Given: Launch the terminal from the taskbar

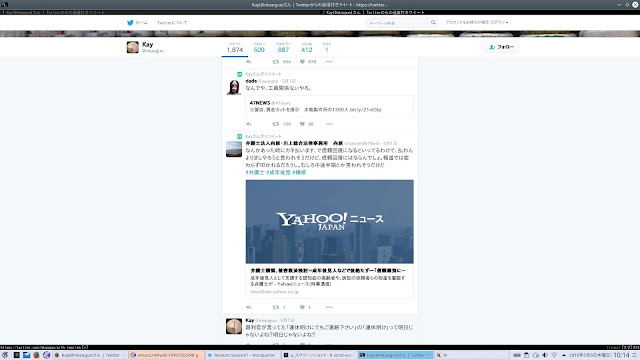Looking at the screenshot, I should pos(17,355).
